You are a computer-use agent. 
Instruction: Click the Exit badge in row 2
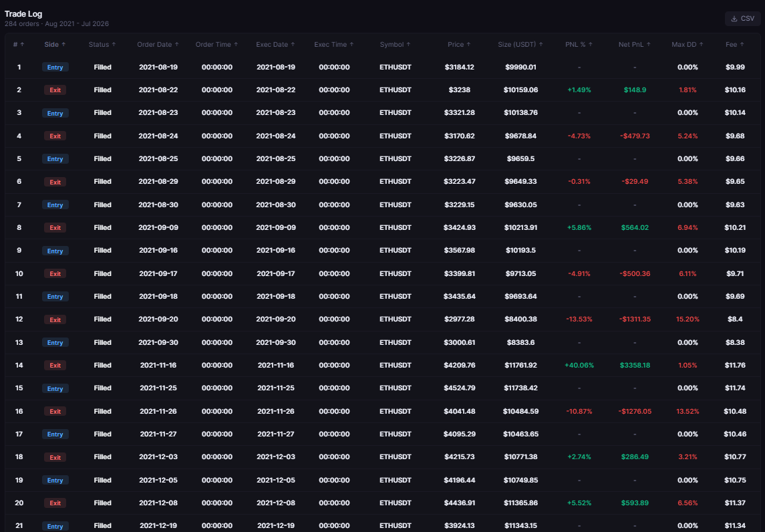click(55, 90)
